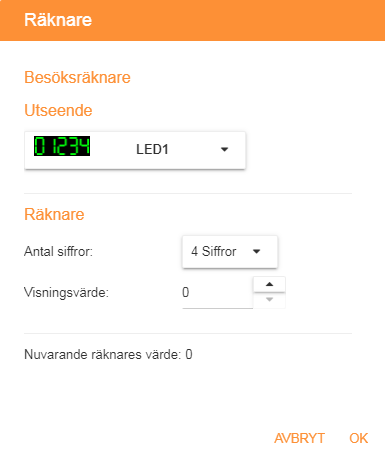This screenshot has height=459, width=385.
Task: Click the 0 digit in LED preview
Action: [x=40, y=146]
